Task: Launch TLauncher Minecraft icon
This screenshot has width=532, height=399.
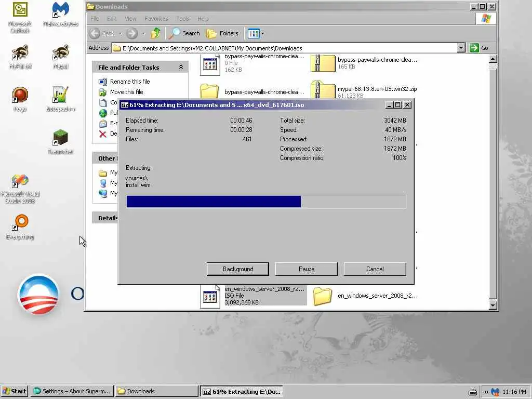Action: coord(61,141)
